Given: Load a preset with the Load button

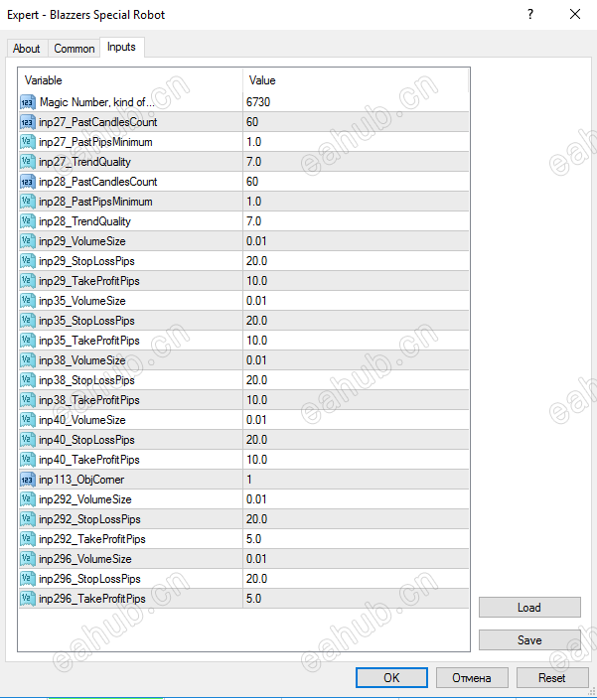Looking at the screenshot, I should coord(529,608).
